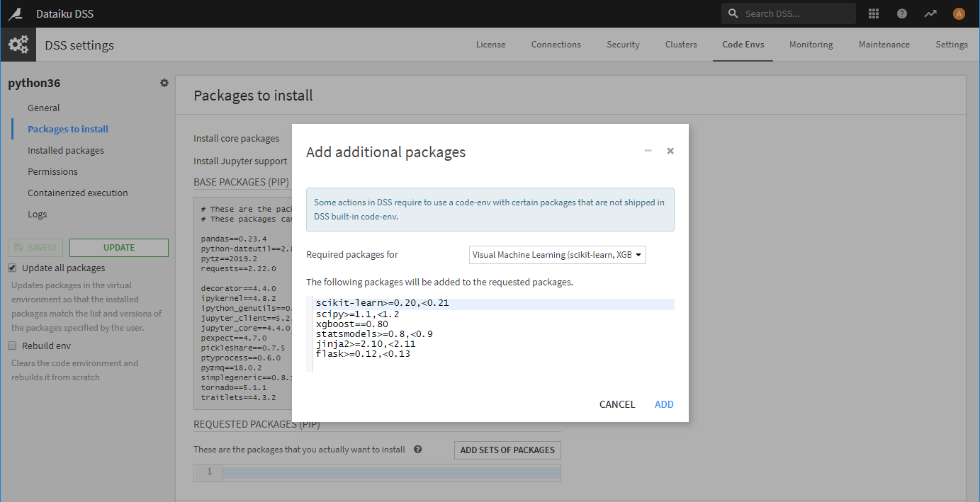The width and height of the screenshot is (980, 502).
Task: Toggle Update all packages checkbox
Action: pos(13,268)
